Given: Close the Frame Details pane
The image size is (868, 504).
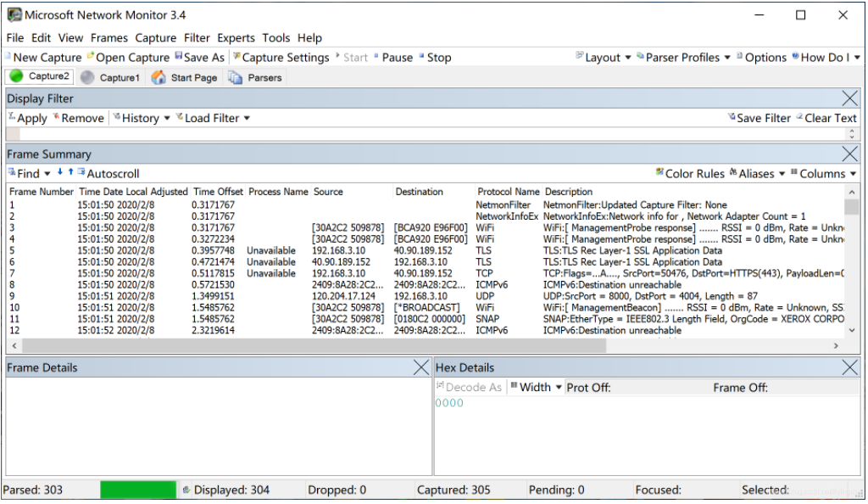Looking at the screenshot, I should coord(420,367).
